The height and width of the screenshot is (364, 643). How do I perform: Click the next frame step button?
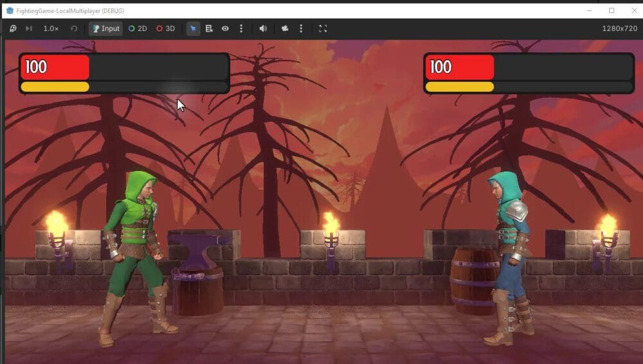[29, 28]
